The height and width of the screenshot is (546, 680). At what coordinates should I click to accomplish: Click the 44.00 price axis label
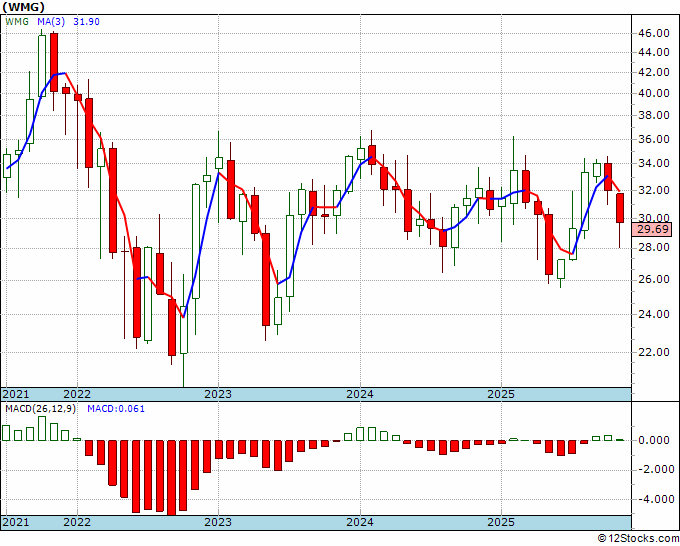pyautogui.click(x=653, y=52)
